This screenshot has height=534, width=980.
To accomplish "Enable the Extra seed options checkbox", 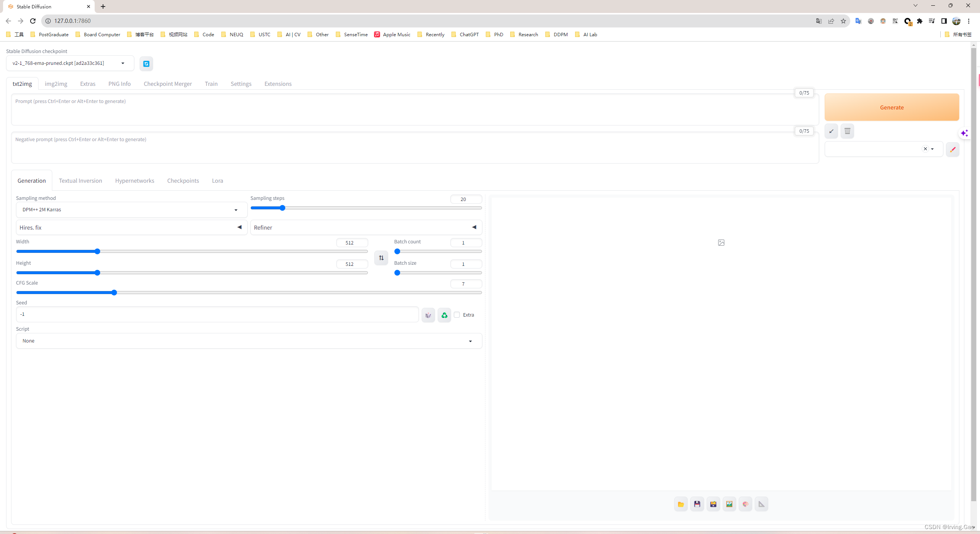I will [457, 314].
